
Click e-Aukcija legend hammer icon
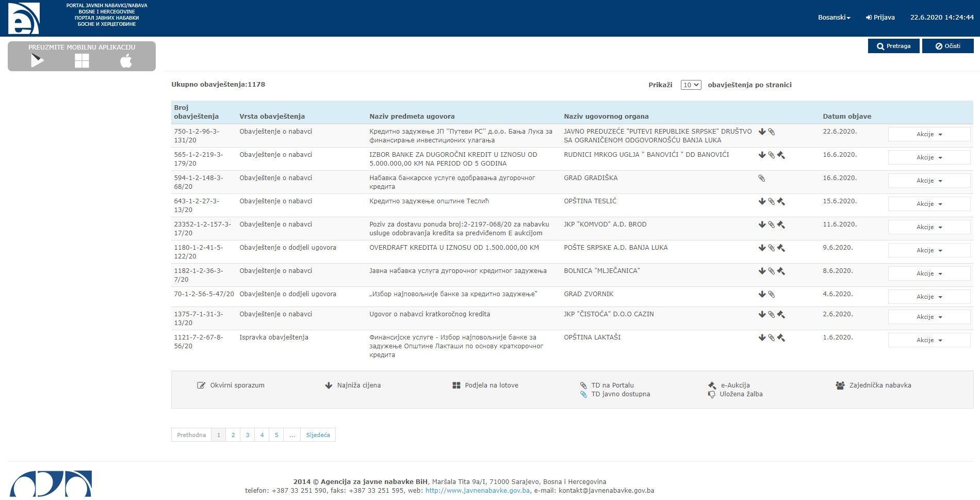[x=712, y=385]
